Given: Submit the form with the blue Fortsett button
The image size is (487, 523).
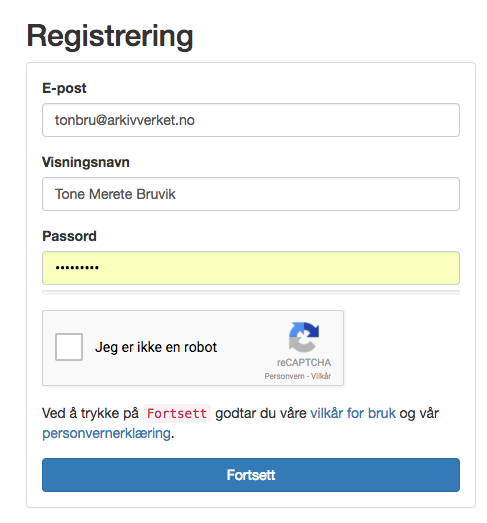Looking at the screenshot, I should [x=251, y=475].
